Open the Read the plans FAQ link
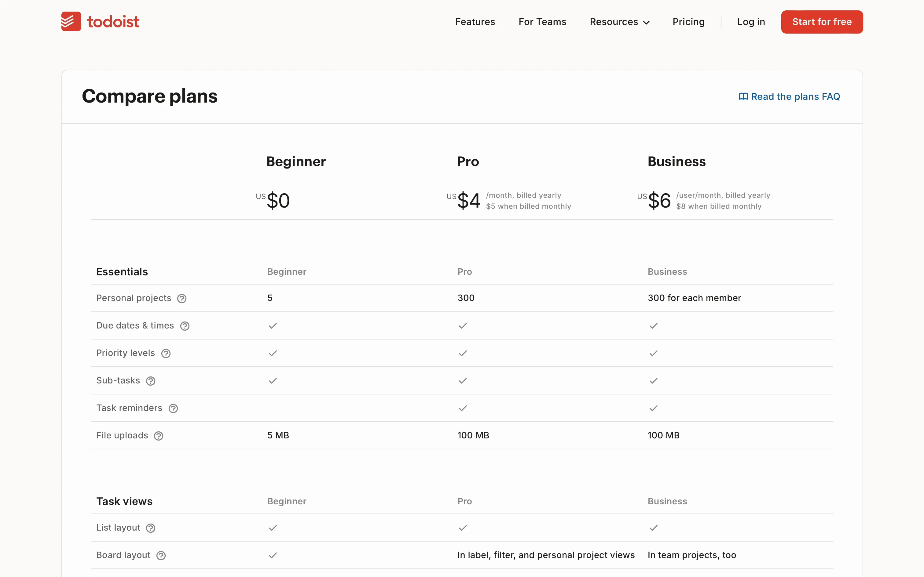This screenshot has width=924, height=577. pyautogui.click(x=795, y=96)
